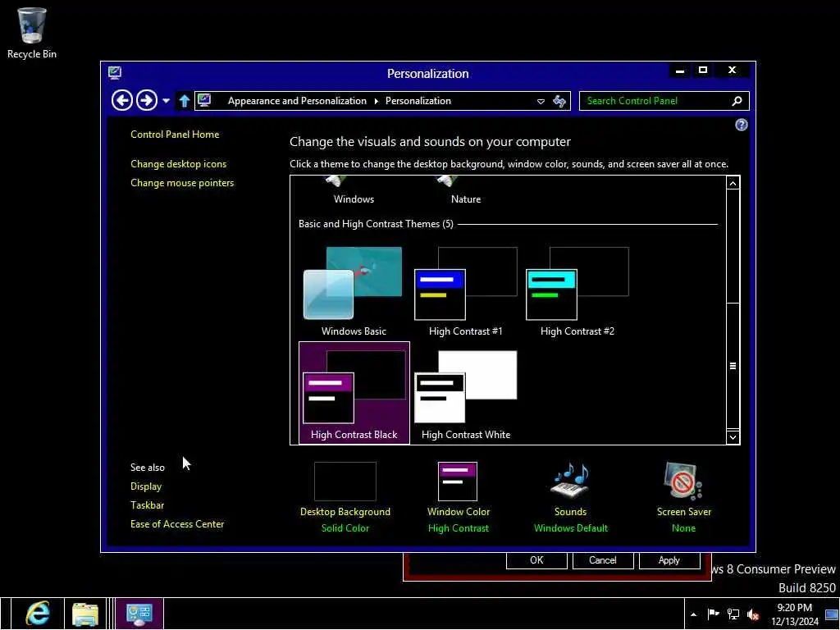This screenshot has width=840, height=630.
Task: Minimize the Personalization window
Action: pos(680,71)
